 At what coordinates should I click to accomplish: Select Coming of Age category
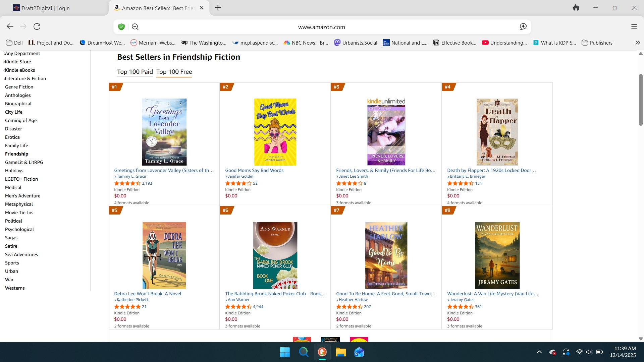pyautogui.click(x=21, y=120)
